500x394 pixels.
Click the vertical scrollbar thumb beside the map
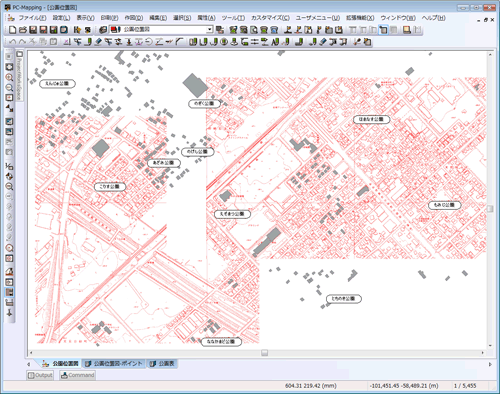pos(490,209)
